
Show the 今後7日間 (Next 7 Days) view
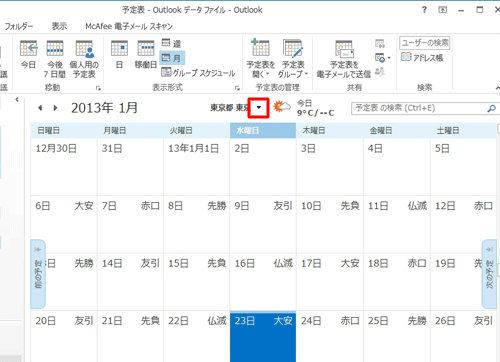tap(55, 59)
